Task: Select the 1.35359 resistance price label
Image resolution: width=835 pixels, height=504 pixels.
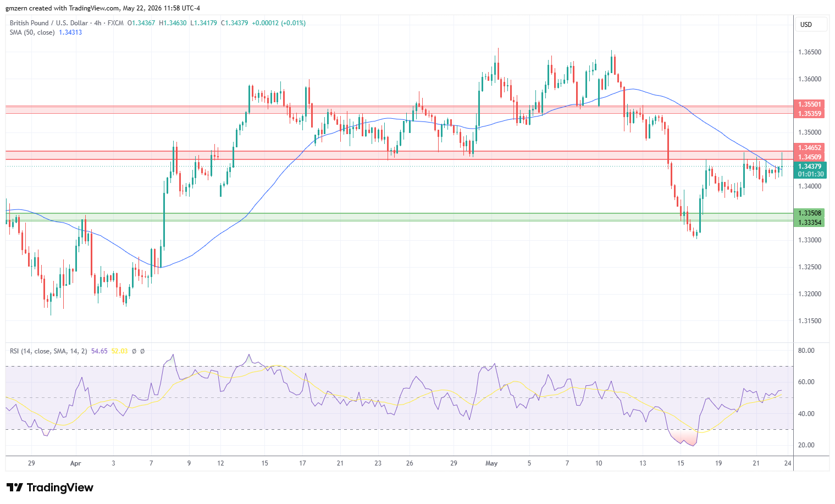Action: [810, 114]
